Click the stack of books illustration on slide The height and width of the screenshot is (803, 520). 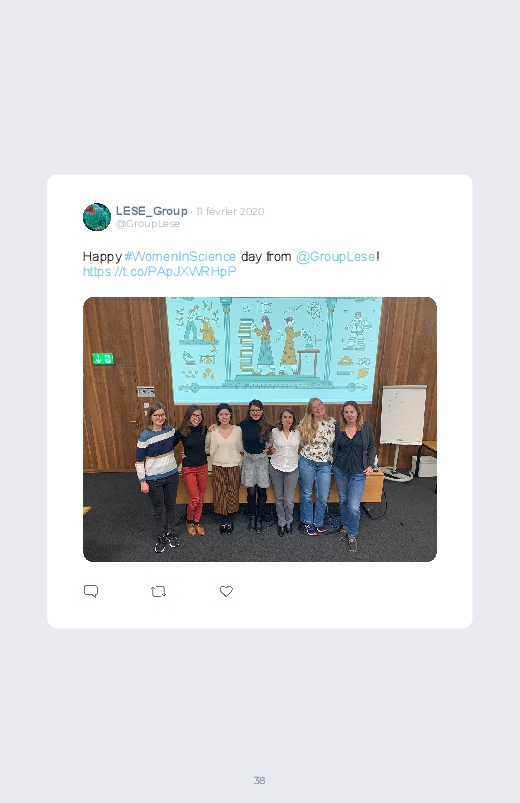click(x=246, y=346)
